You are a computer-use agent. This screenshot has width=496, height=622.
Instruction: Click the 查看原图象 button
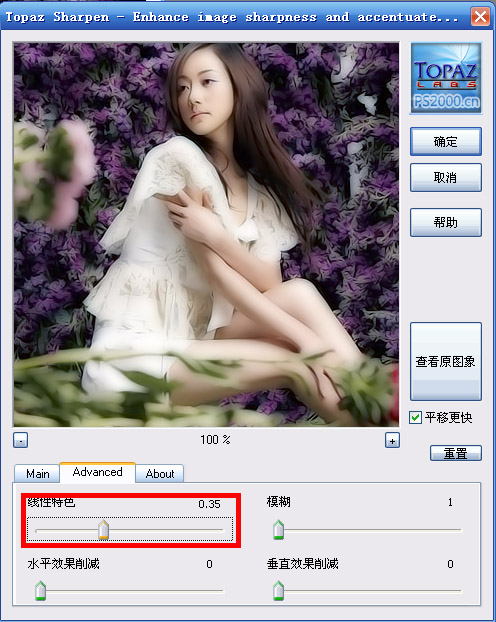(446, 361)
